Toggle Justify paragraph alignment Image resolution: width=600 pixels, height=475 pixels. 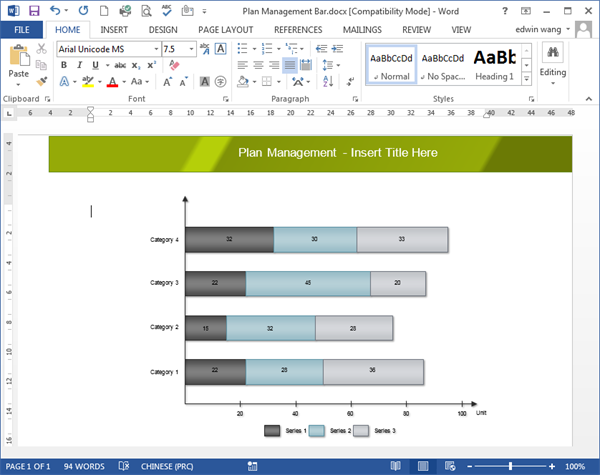[x=290, y=65]
